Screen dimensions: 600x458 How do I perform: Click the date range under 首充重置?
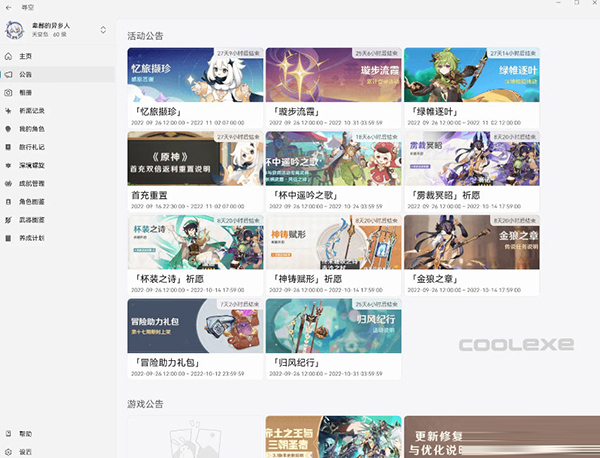(x=188, y=206)
